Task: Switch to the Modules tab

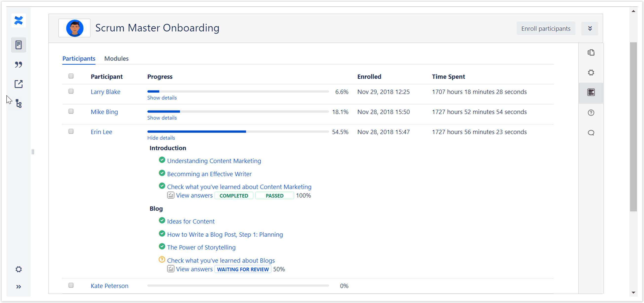Action: (x=116, y=58)
